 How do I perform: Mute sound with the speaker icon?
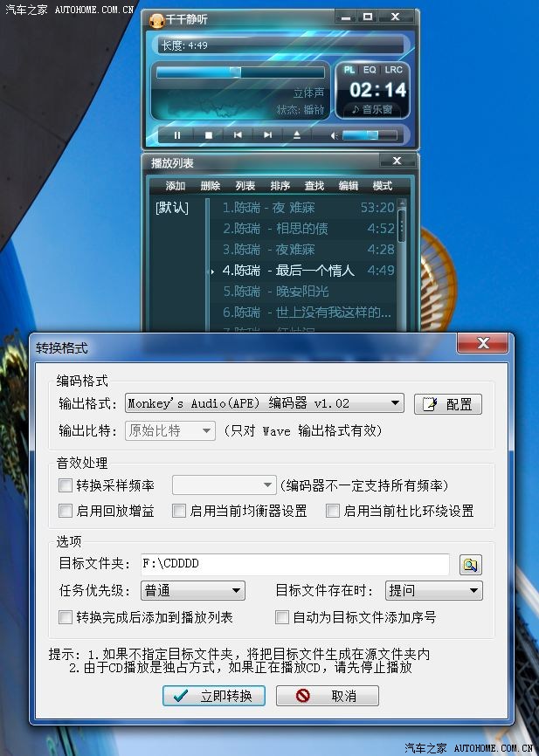tap(334, 135)
